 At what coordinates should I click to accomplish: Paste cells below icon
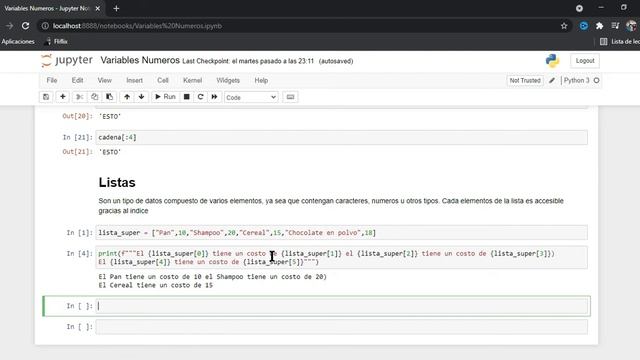pos(109,97)
